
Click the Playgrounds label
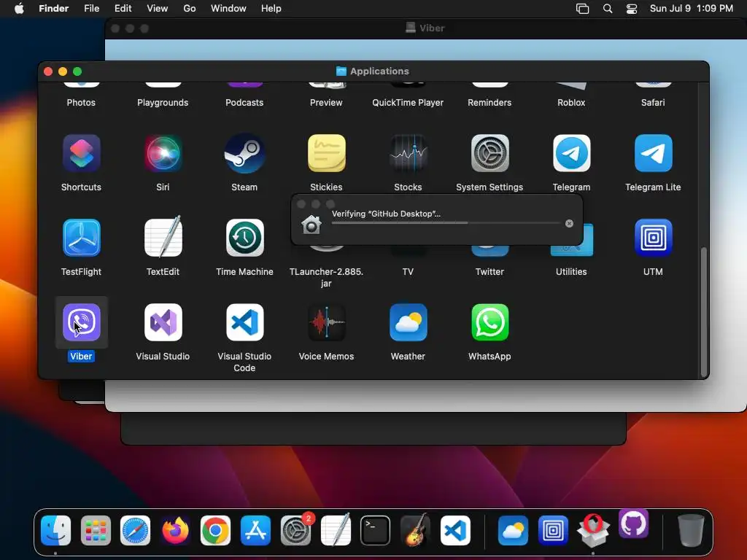(x=163, y=102)
